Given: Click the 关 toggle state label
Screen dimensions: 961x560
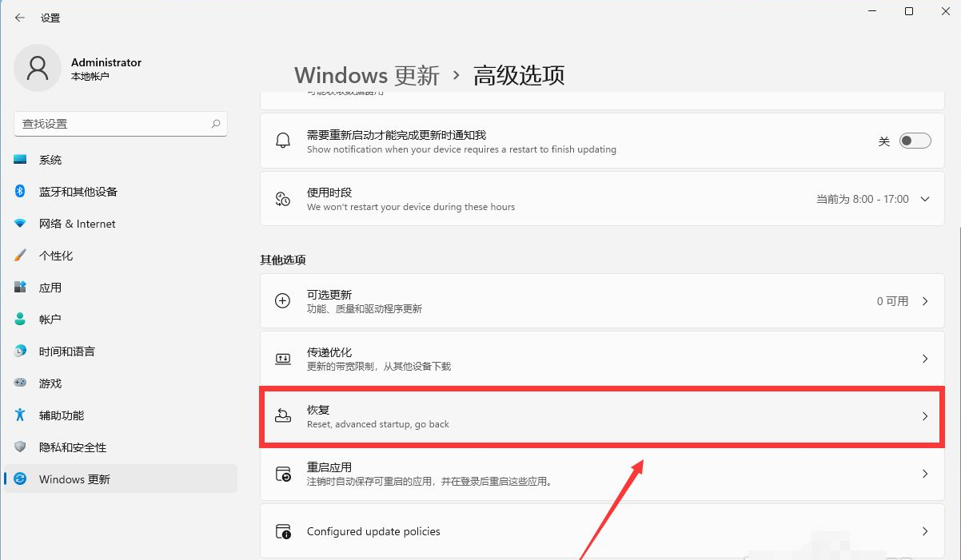Looking at the screenshot, I should [x=884, y=141].
